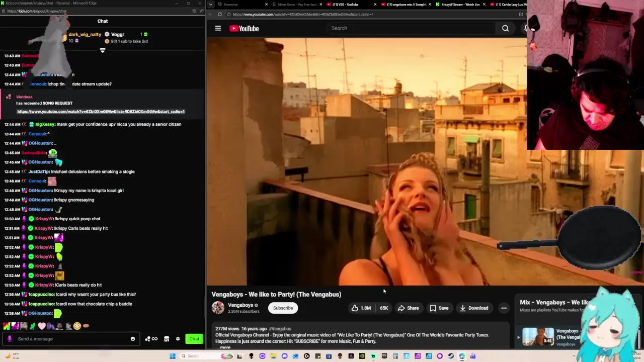
Task: Open Microsoft Teams from the taskbar
Action: click(x=473, y=356)
